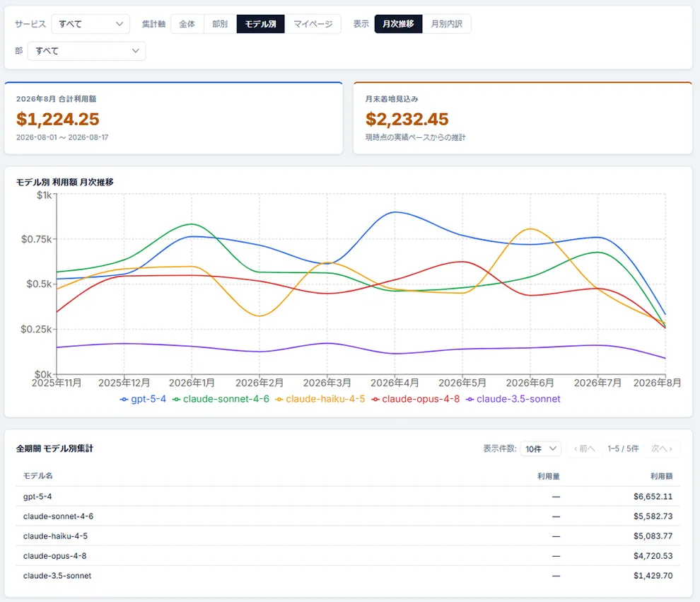Open the 表示件数 10件 dropdown

pyautogui.click(x=541, y=448)
